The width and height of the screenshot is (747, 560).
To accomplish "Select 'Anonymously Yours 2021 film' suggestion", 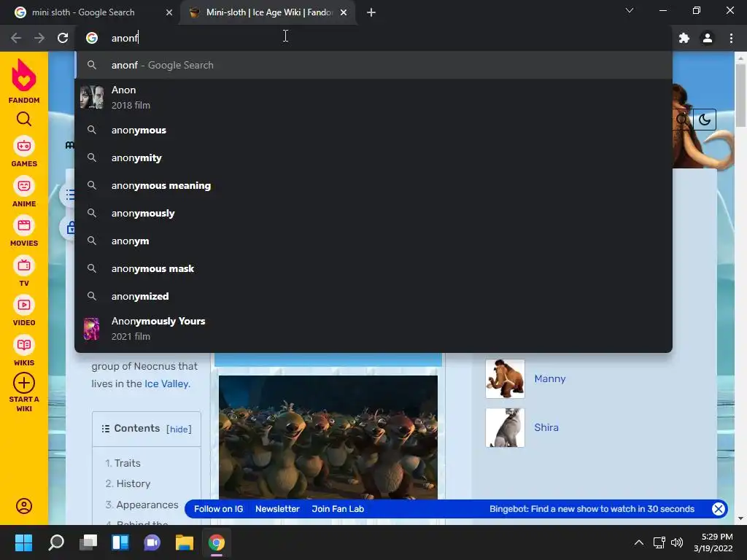I will point(373,329).
